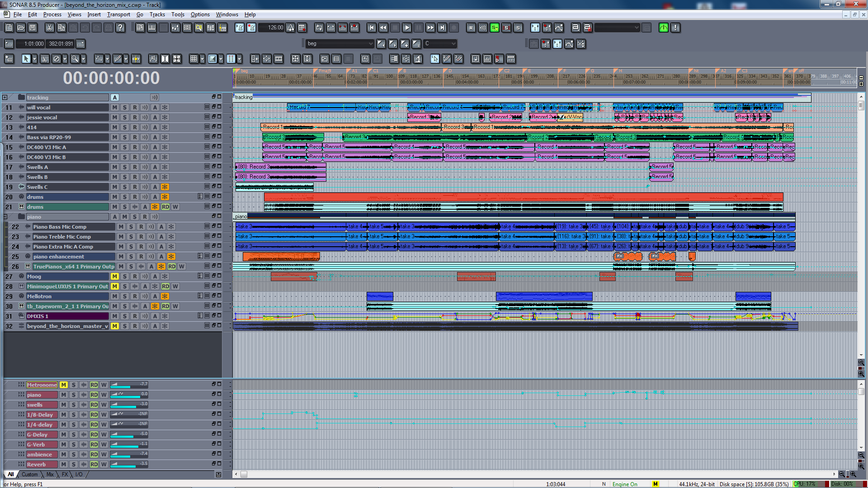
Task: Open the Transport menu
Action: 118,14
